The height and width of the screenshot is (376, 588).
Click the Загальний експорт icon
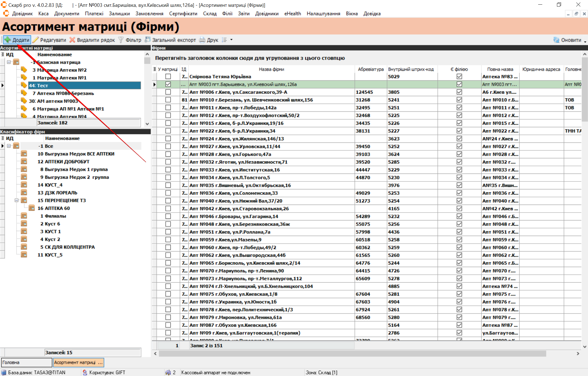point(148,40)
